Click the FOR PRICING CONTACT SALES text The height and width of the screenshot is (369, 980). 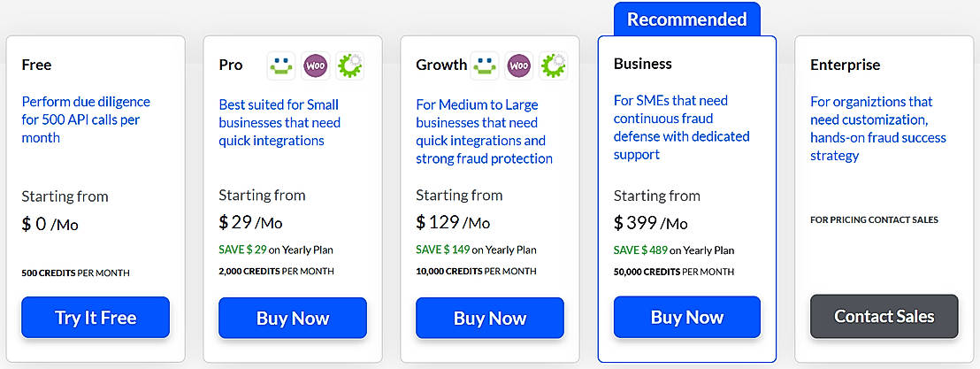point(874,219)
